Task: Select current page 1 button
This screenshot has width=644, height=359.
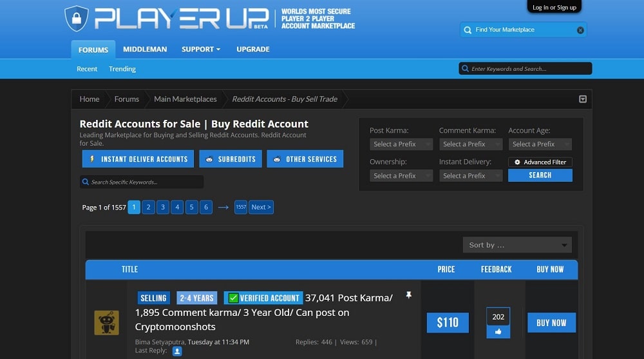Action: pyautogui.click(x=134, y=208)
